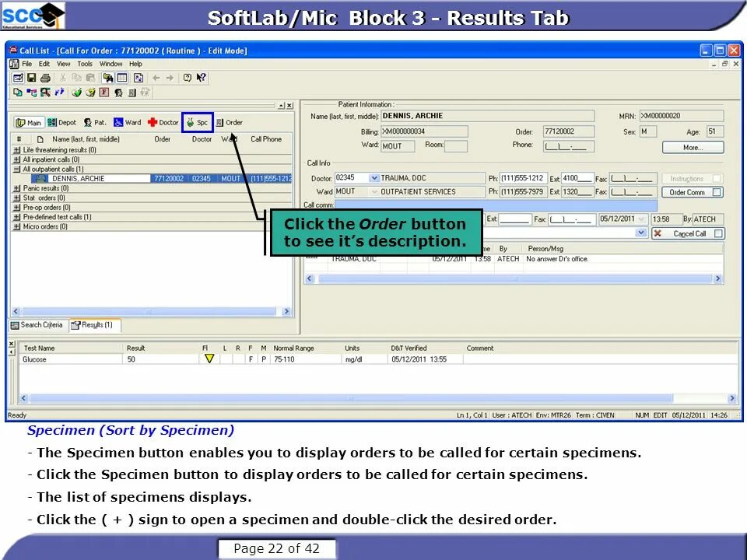Open the 05/12/2011 date dropdown

coord(641,219)
